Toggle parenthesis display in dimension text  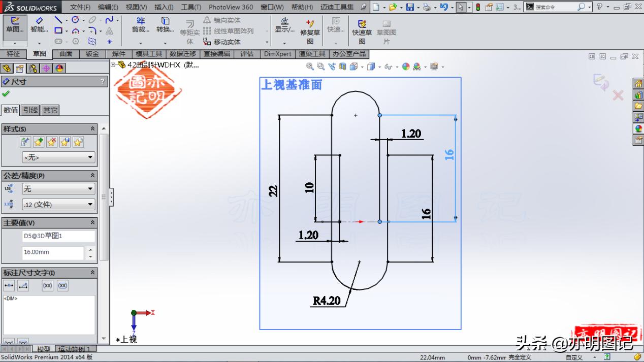[47, 285]
